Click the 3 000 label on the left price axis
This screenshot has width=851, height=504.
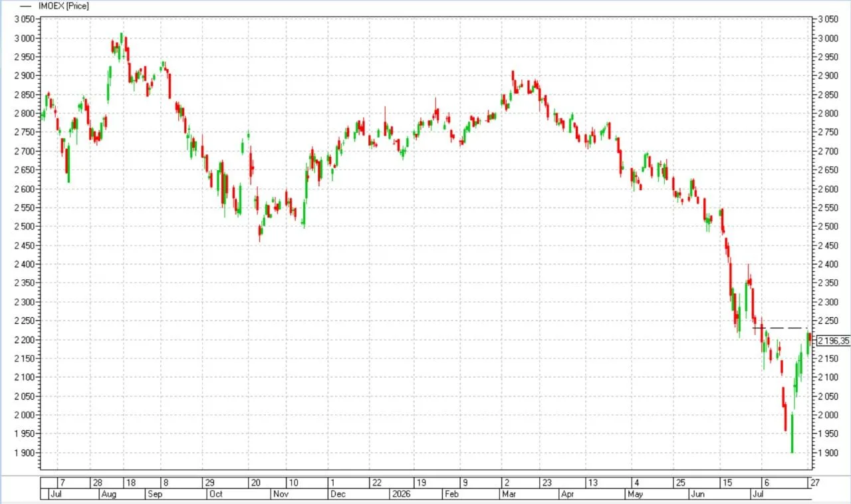point(26,39)
